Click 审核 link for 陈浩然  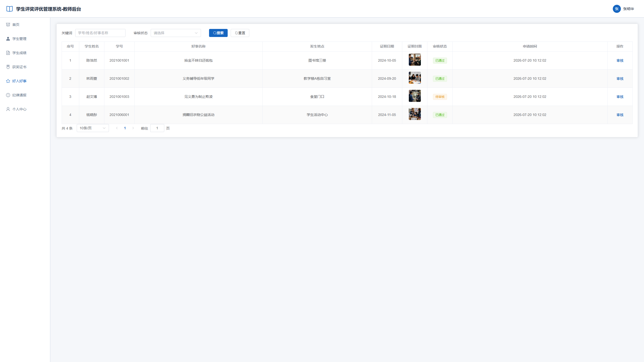click(620, 61)
